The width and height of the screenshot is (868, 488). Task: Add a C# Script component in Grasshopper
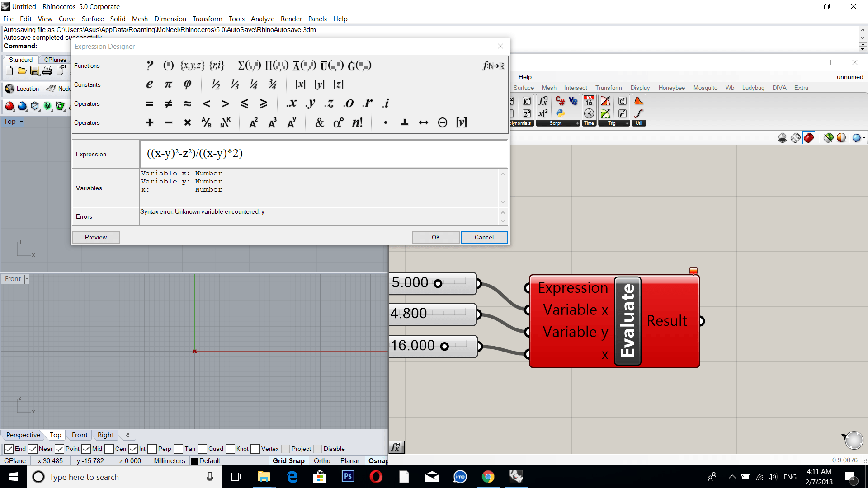[x=560, y=101]
